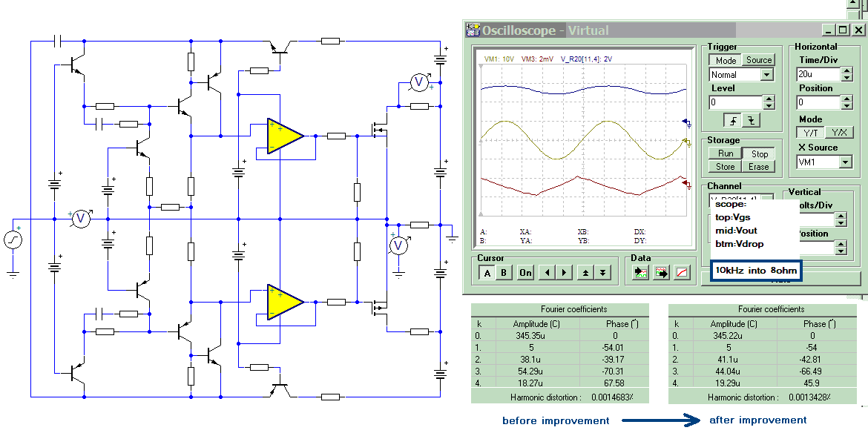Viewport: 868px width, 436px height.
Task: Select the sine wave generator in schematic
Action: 13,240
